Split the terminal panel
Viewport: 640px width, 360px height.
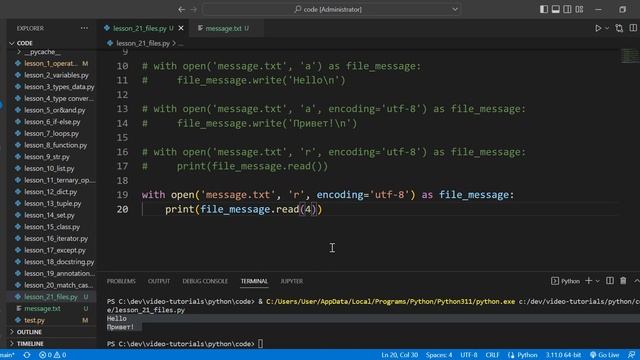tap(610, 281)
